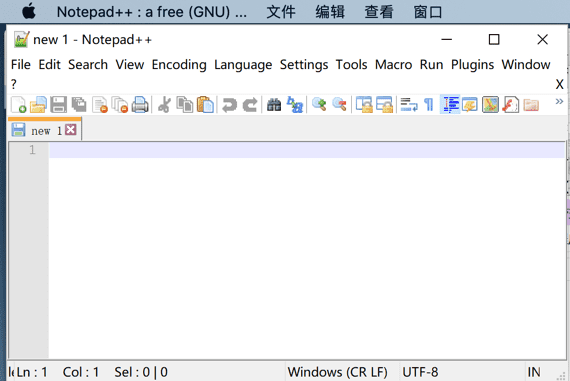Image resolution: width=570 pixels, height=381 pixels.
Task: Close the Notepad++ window
Action: click(542, 39)
